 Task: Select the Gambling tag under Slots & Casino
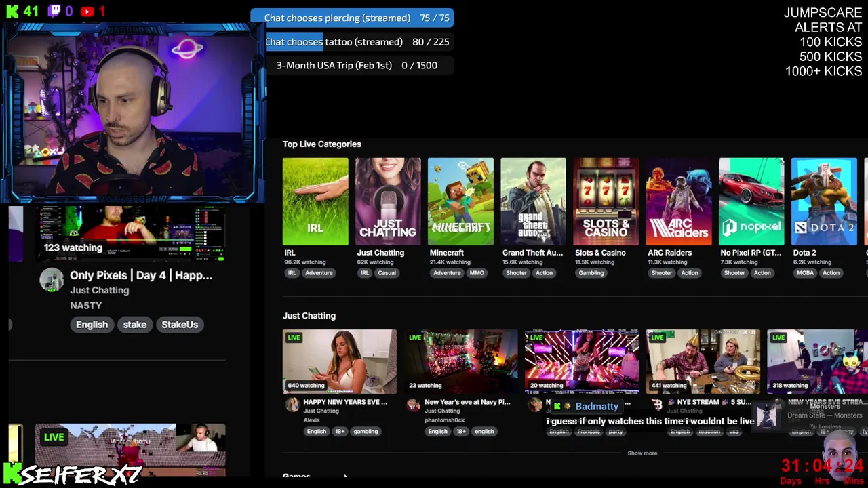(591, 273)
